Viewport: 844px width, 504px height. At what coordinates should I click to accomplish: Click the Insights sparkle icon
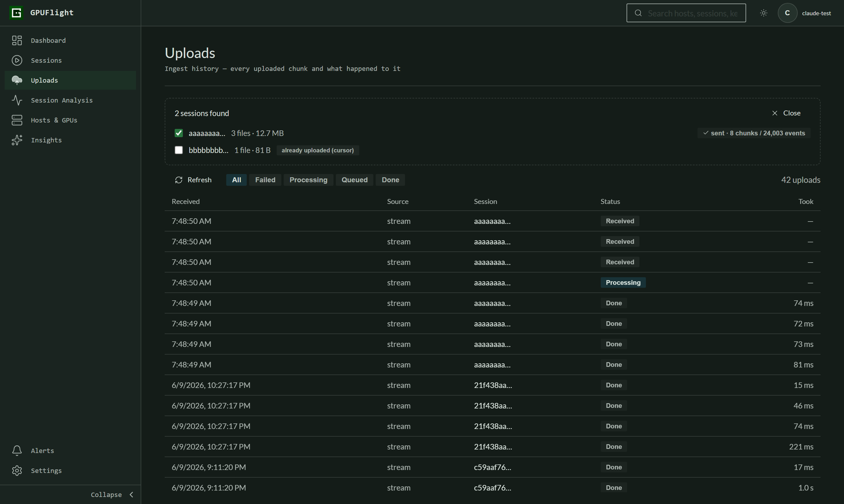click(x=17, y=140)
